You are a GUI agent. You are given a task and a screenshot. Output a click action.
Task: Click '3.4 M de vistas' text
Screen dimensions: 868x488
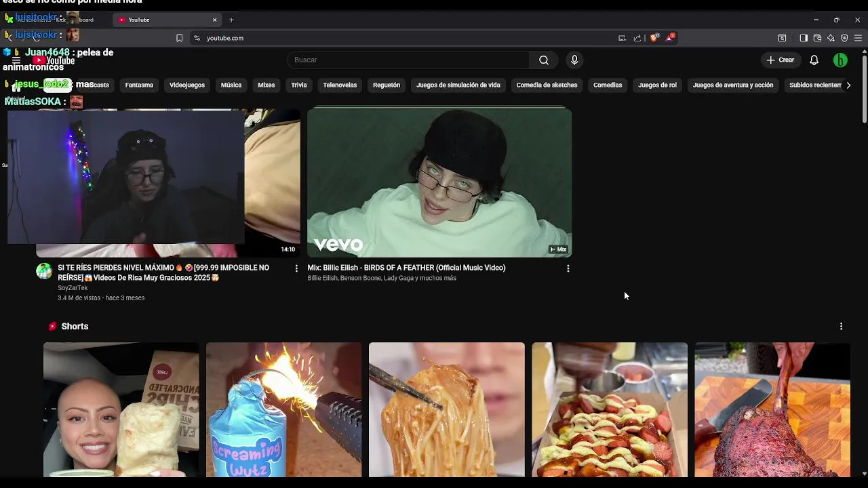[x=79, y=298]
